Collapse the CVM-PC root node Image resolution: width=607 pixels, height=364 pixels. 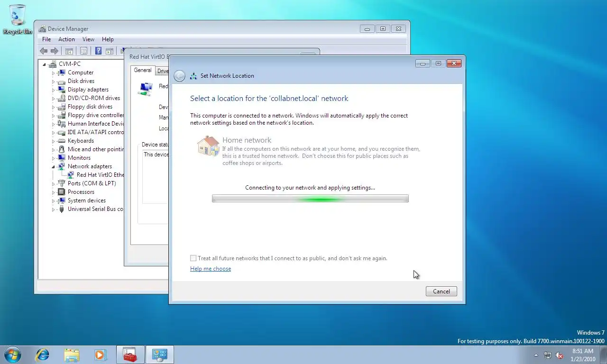point(45,64)
